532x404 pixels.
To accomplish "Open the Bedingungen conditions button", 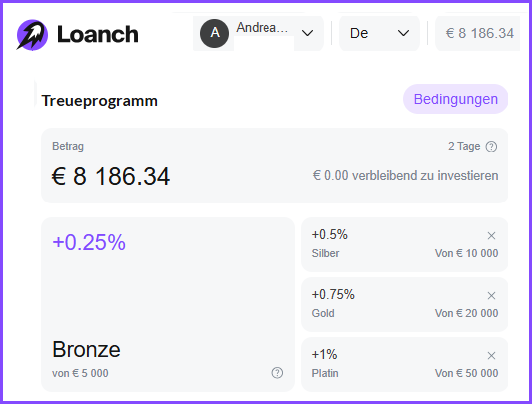I will pyautogui.click(x=456, y=99).
